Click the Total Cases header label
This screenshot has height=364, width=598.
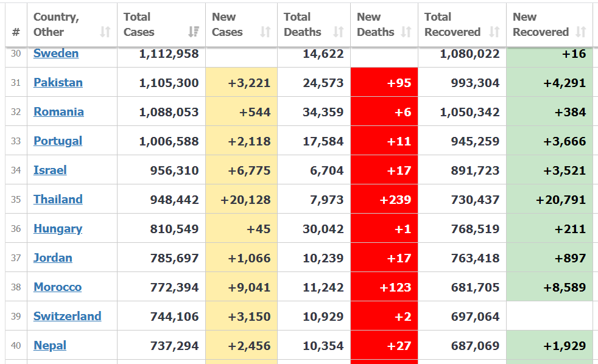coord(139,24)
